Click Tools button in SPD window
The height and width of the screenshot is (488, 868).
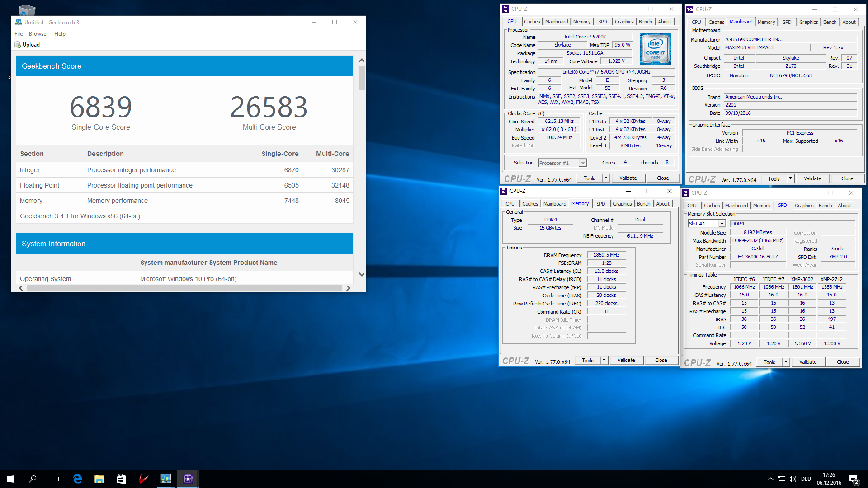tap(769, 362)
